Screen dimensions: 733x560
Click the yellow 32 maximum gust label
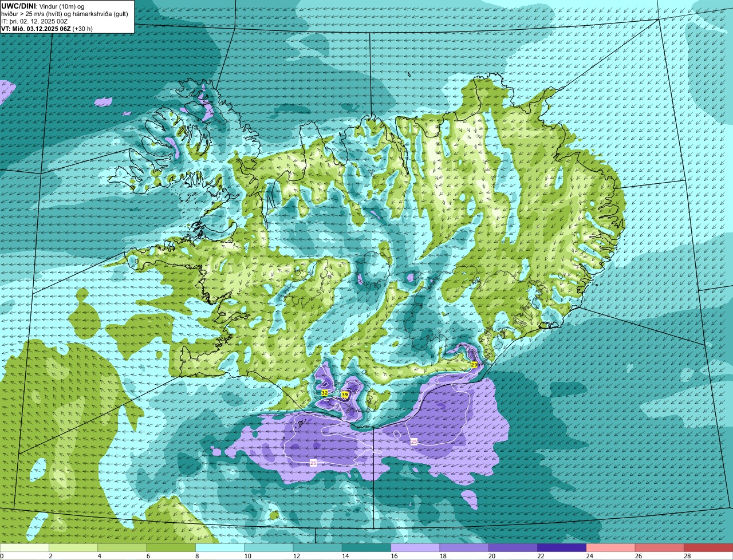(x=325, y=393)
